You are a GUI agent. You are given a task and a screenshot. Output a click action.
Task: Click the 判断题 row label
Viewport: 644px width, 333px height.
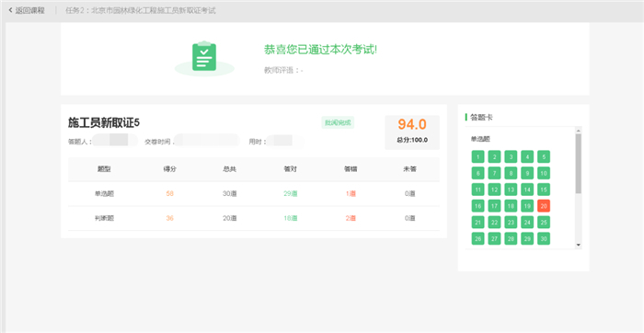[104, 218]
